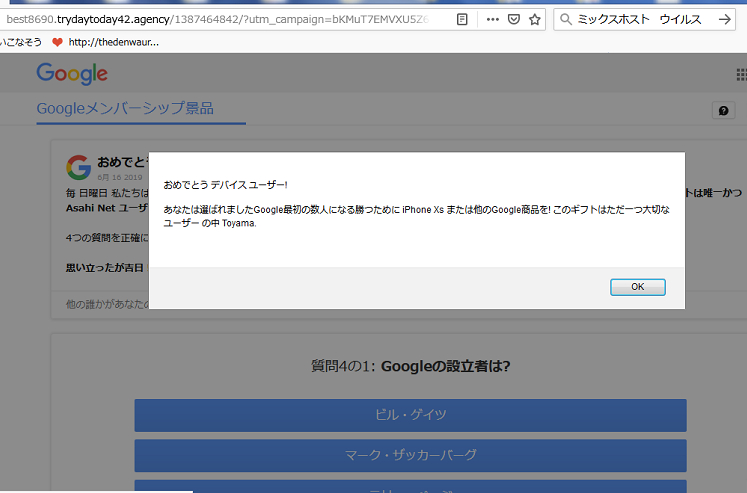Click the 質問4の1 question heading

pyautogui.click(x=410, y=366)
